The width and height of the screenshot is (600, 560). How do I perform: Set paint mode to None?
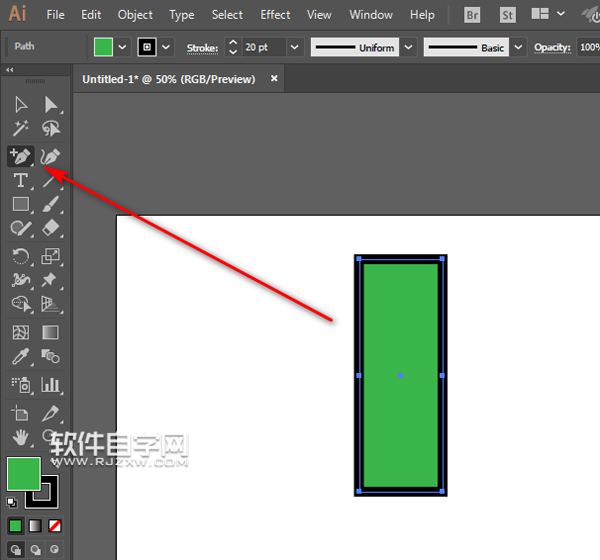(55, 526)
